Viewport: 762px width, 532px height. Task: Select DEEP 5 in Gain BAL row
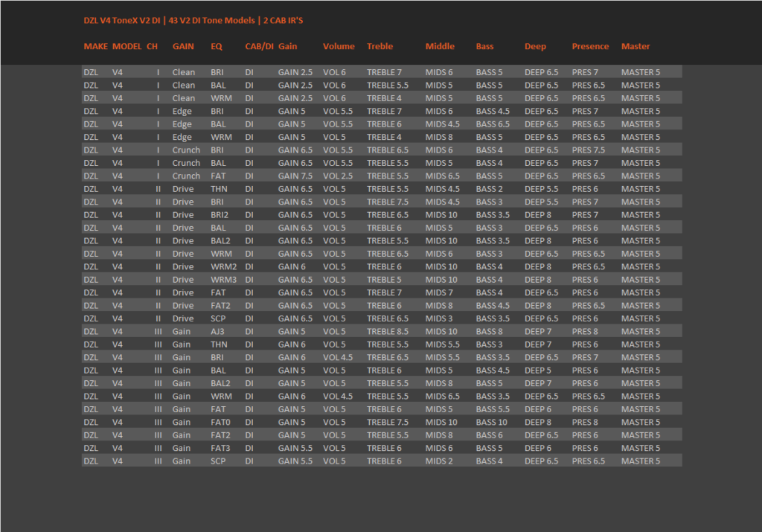pos(538,371)
